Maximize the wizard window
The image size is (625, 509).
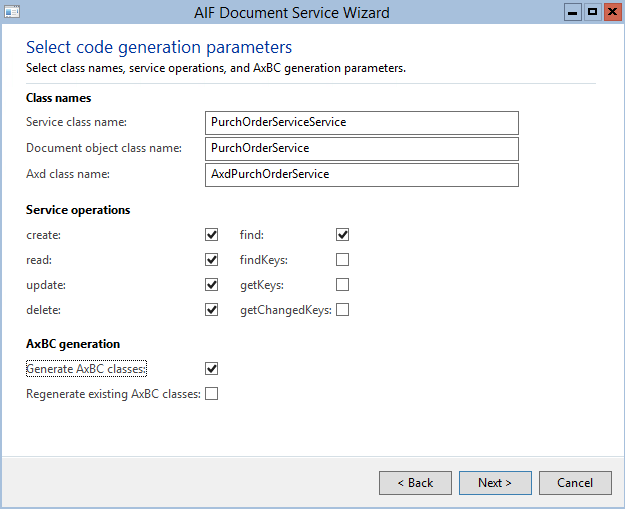click(x=593, y=12)
